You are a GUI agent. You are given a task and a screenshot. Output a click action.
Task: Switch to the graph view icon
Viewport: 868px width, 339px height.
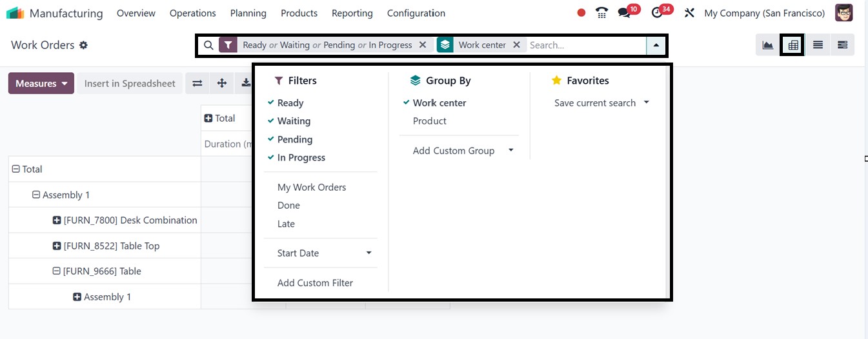[x=767, y=45]
